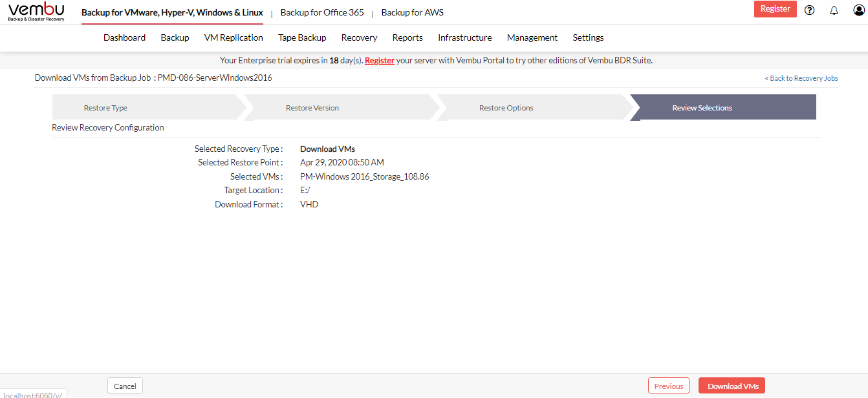Open the VM Replication menu
The height and width of the screenshot is (398, 868).
click(233, 37)
